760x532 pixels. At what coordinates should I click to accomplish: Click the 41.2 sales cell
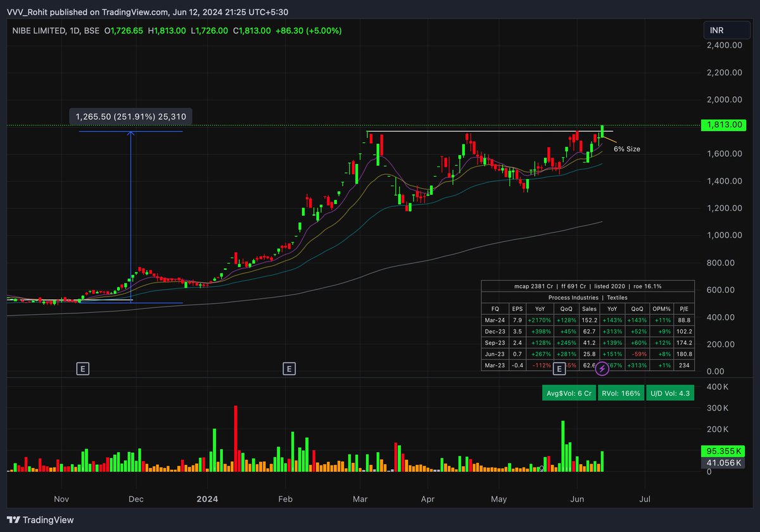(x=590, y=343)
